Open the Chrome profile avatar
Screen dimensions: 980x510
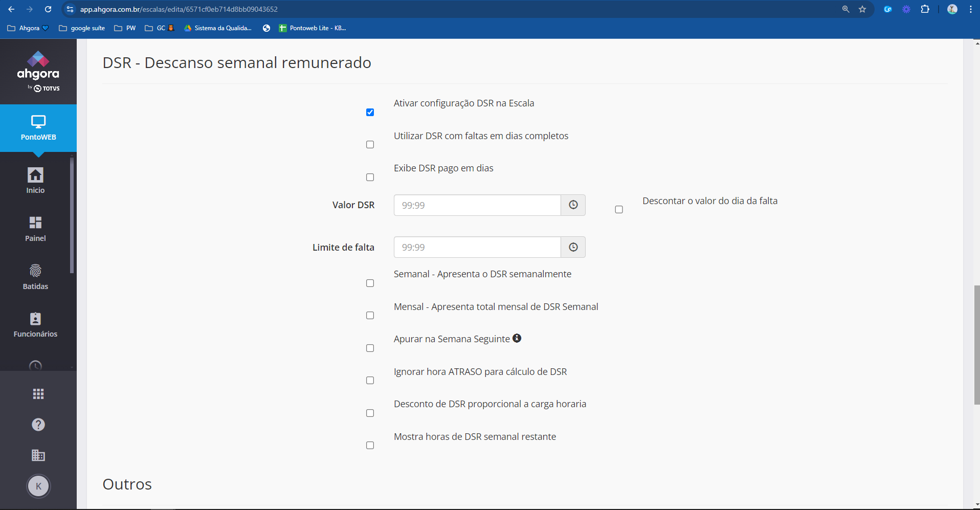point(952,9)
